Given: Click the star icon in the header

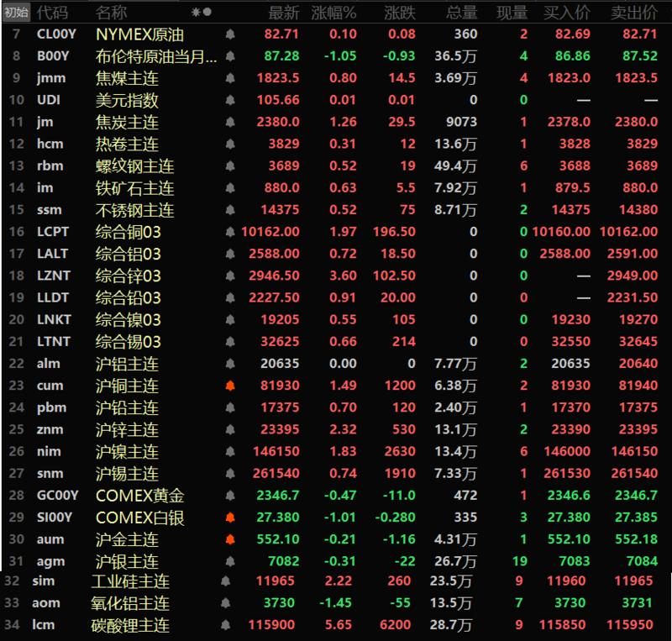Looking at the screenshot, I should click(196, 13).
